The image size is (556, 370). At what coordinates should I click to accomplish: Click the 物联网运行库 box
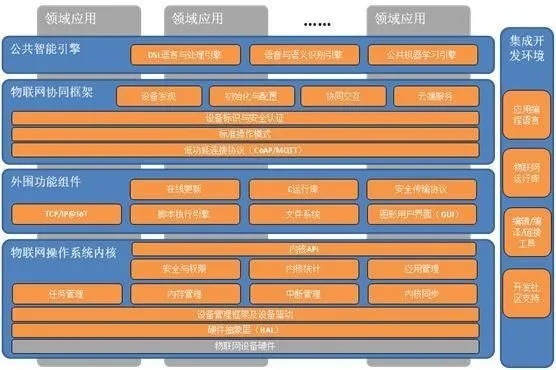coord(527,173)
